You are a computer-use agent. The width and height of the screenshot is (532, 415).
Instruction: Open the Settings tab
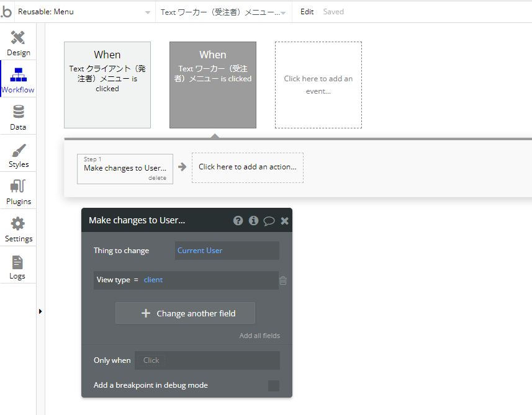tap(19, 229)
